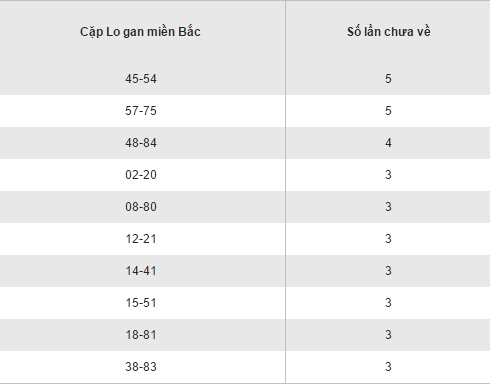The width and height of the screenshot is (491, 385).
Task: Click the 'Số lần chưa về' header
Action: [389, 32]
